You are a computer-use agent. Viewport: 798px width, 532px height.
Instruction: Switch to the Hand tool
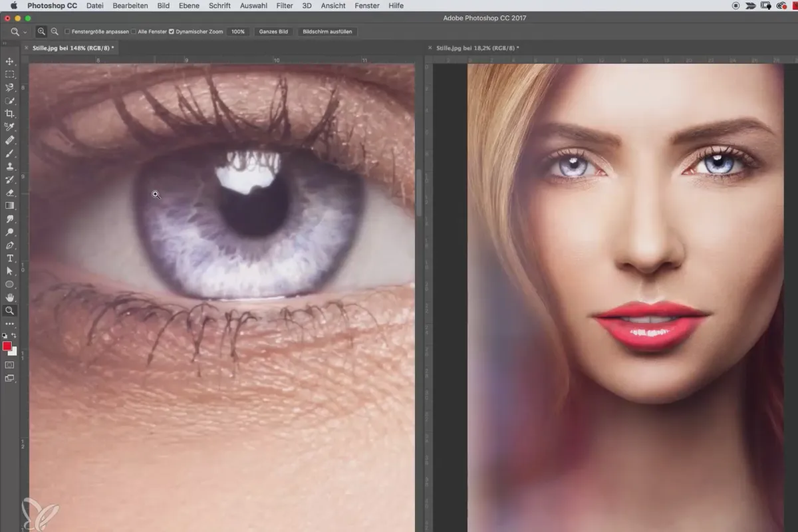[10, 297]
